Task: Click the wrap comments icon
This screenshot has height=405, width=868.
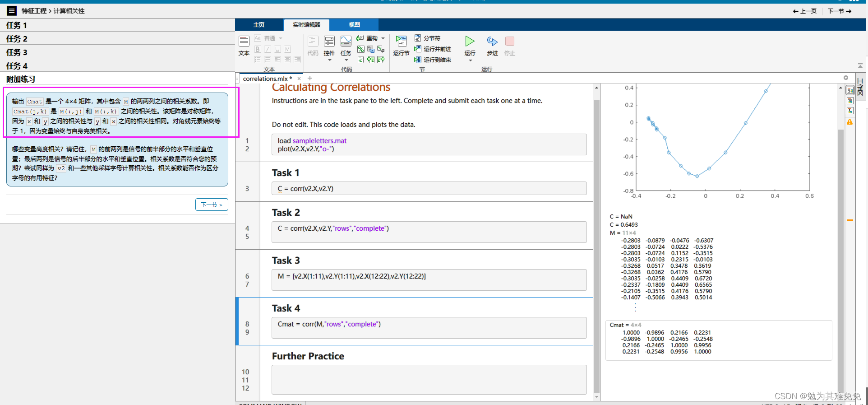Action: [x=381, y=49]
